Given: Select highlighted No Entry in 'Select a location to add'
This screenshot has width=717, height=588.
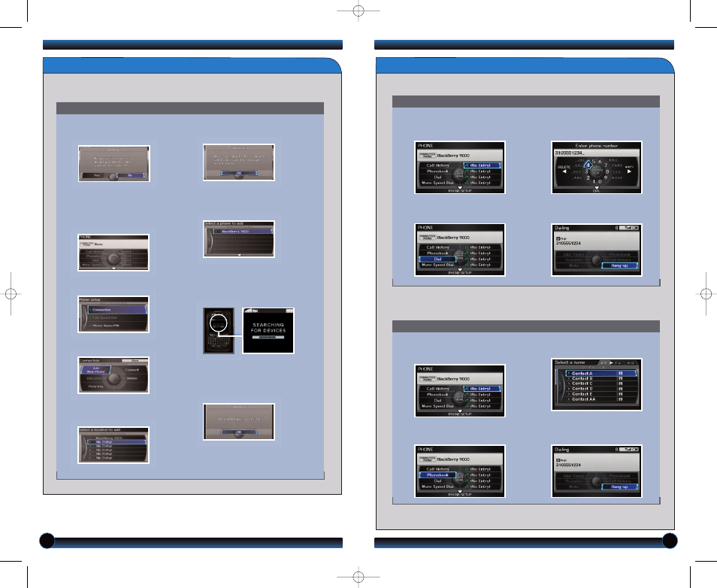Looking at the screenshot, I should [x=116, y=442].
